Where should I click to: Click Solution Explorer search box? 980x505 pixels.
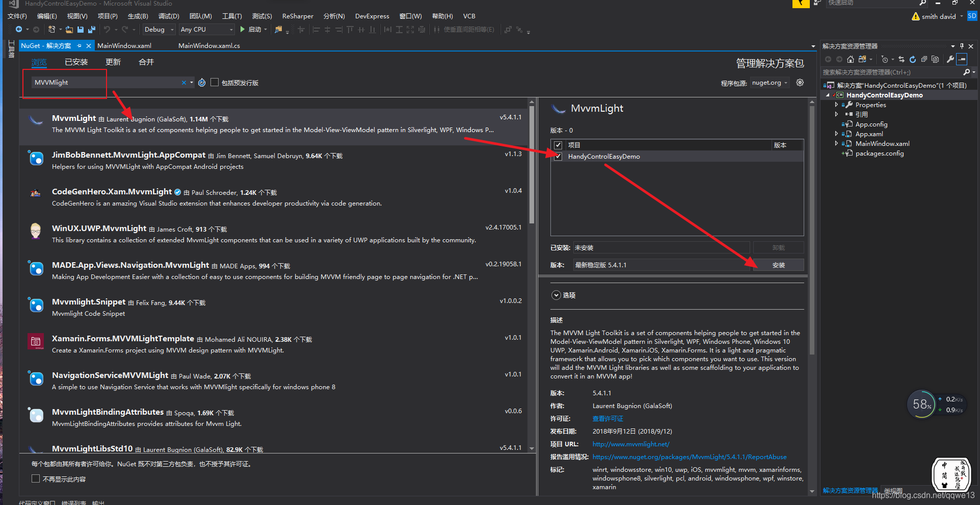click(891, 72)
